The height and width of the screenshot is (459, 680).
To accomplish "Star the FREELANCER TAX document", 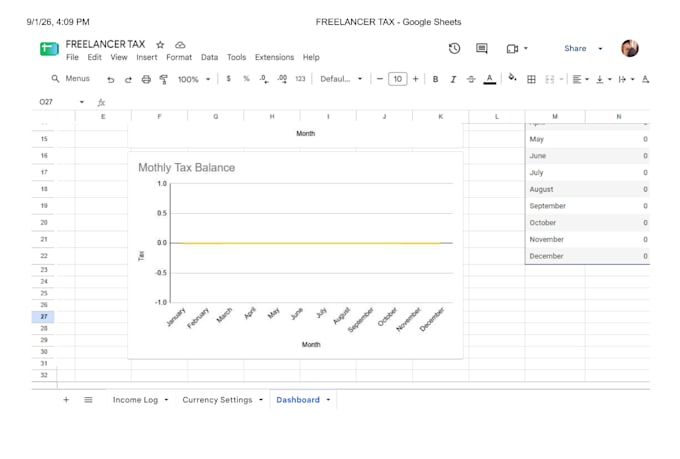I will coord(160,45).
